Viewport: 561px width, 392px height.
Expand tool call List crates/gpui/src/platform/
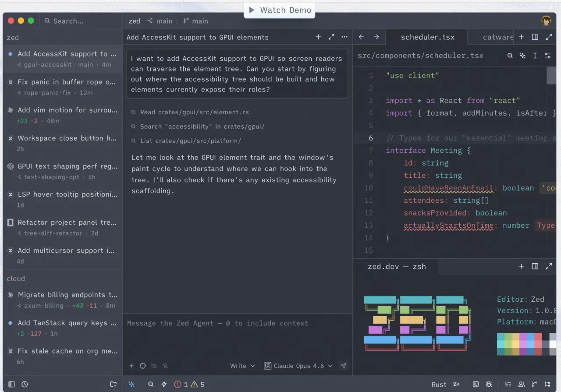(x=186, y=141)
